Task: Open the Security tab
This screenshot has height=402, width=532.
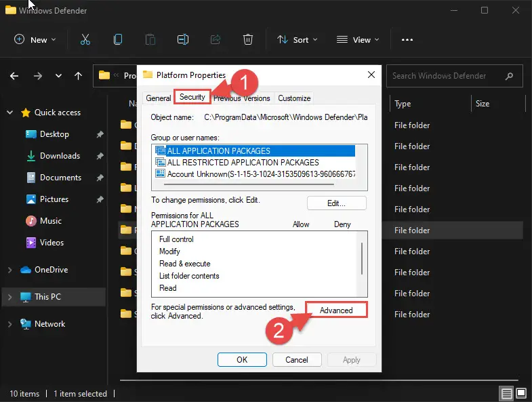Action: [192, 97]
